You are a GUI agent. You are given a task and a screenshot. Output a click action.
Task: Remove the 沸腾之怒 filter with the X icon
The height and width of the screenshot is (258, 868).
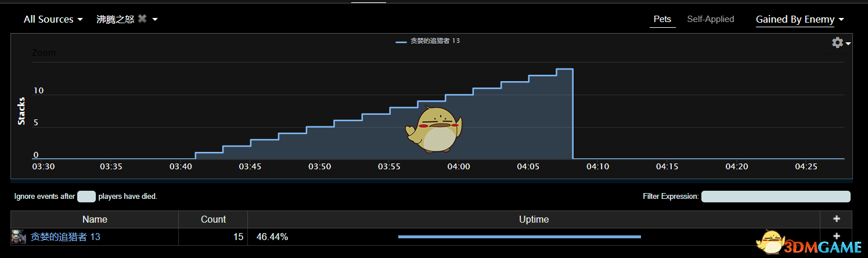click(x=142, y=19)
